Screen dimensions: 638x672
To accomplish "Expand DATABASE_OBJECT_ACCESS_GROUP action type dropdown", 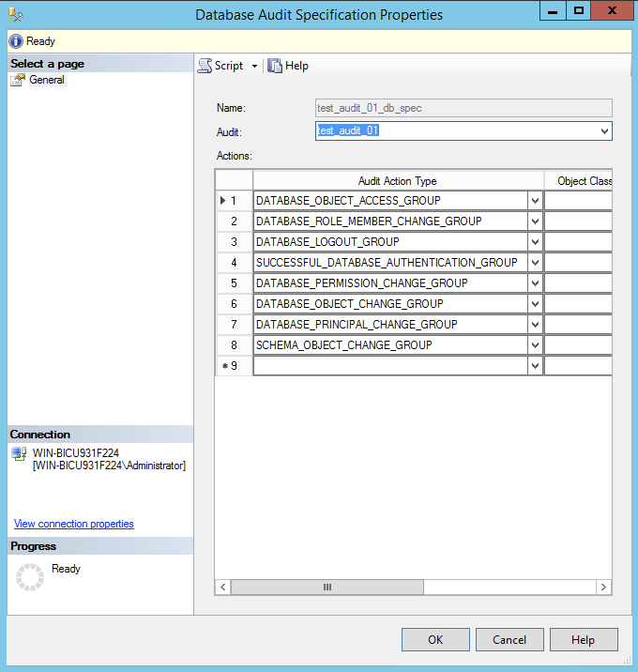I will 535,201.
